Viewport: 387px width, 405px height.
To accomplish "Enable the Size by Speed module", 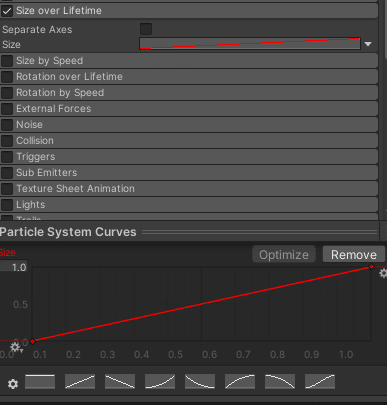I will [7, 61].
